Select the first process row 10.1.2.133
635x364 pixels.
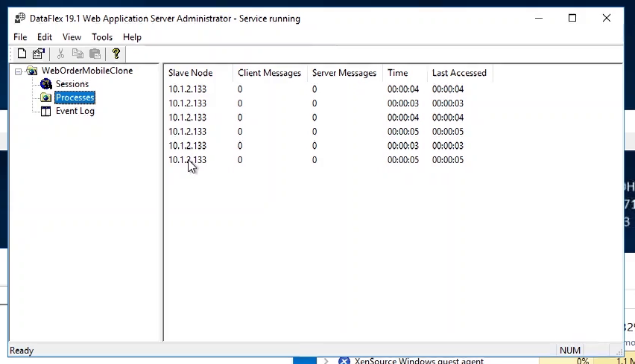(x=187, y=89)
